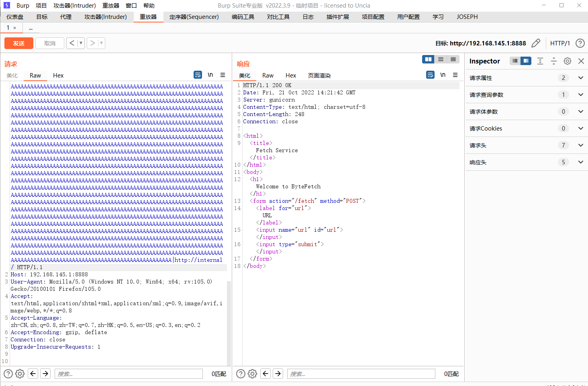Jump to previous request search match
The height and width of the screenshot is (386, 588).
(x=33, y=374)
